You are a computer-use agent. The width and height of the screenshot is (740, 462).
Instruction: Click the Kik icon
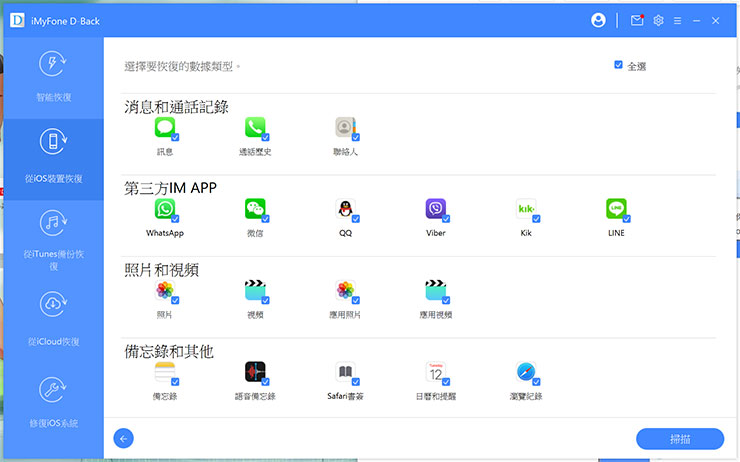526,209
